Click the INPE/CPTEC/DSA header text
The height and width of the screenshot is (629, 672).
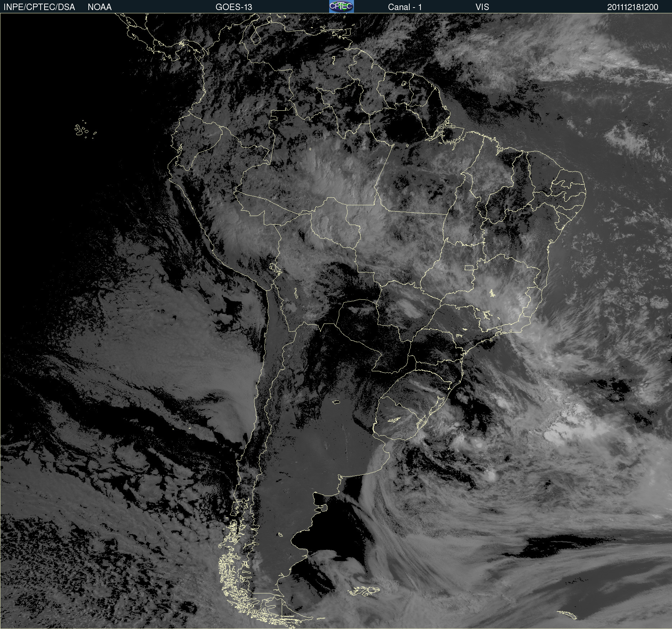[x=39, y=7]
